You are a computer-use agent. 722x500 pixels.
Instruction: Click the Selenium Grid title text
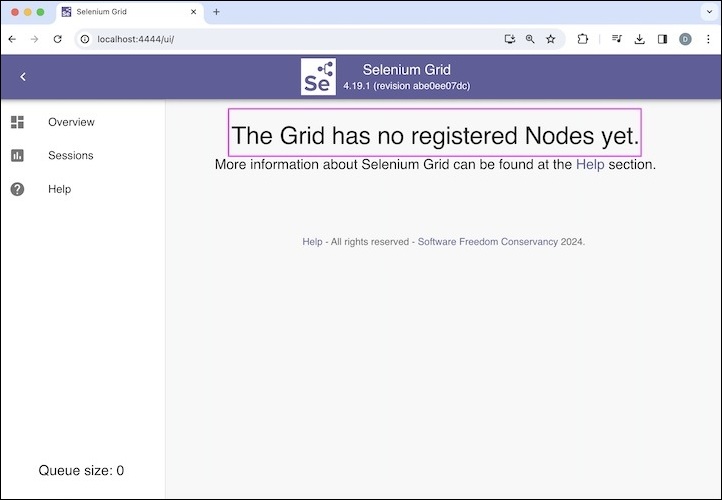406,70
